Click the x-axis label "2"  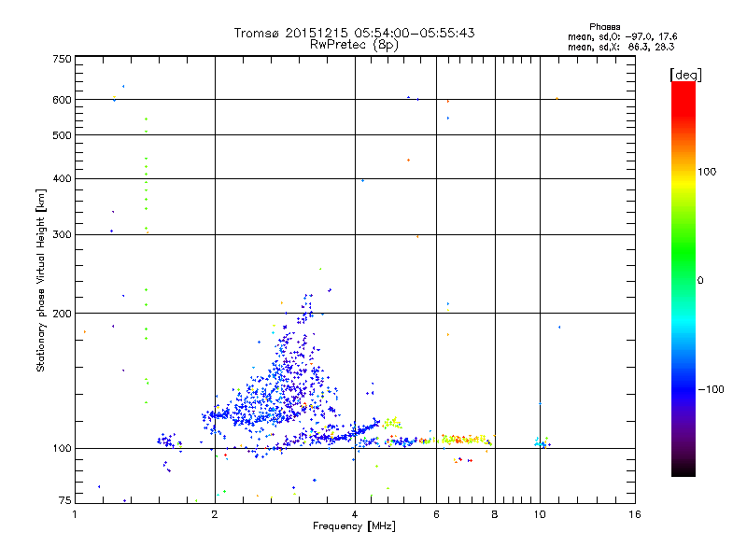coord(215,514)
